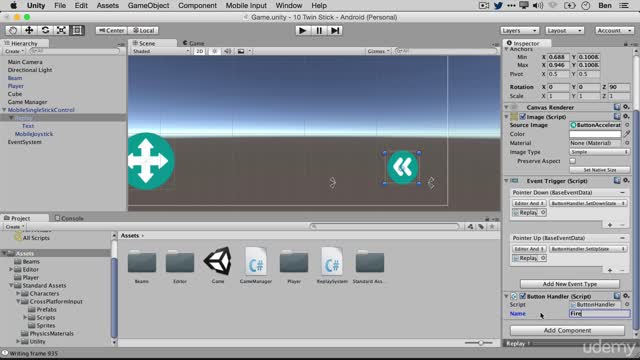Open the Project Create dropdown

point(15,227)
